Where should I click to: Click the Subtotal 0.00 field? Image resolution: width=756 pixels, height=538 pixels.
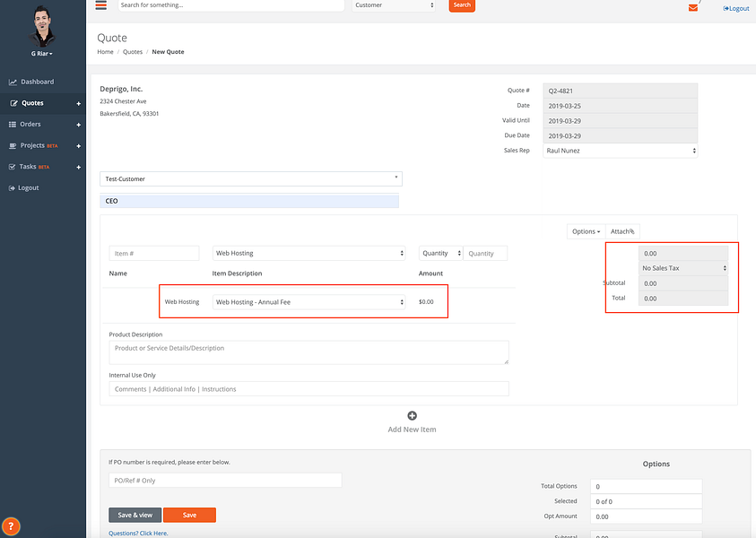click(x=683, y=283)
